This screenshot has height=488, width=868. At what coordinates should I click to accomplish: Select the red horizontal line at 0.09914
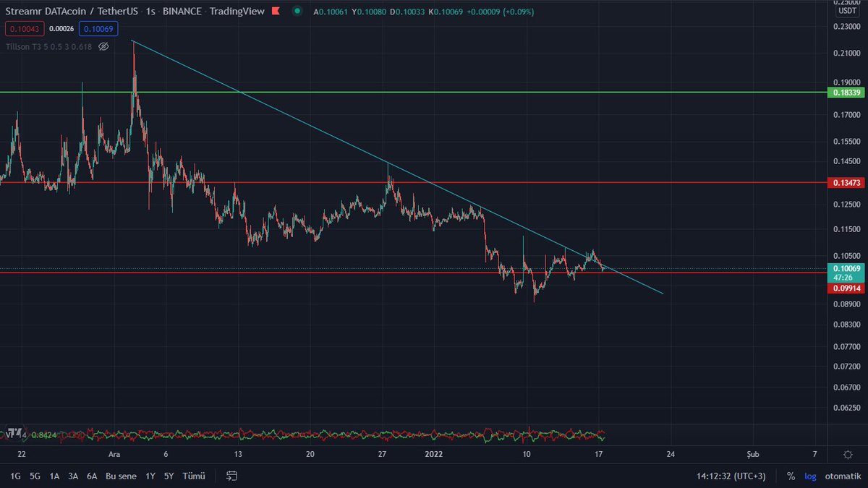pyautogui.click(x=412, y=273)
